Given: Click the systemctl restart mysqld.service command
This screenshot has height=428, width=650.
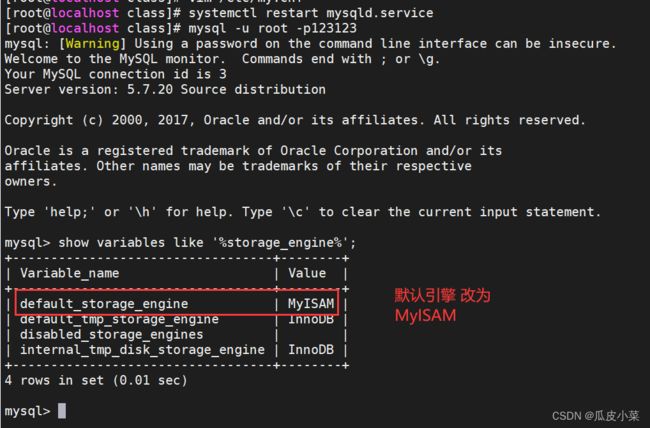Looking at the screenshot, I should (x=311, y=13).
